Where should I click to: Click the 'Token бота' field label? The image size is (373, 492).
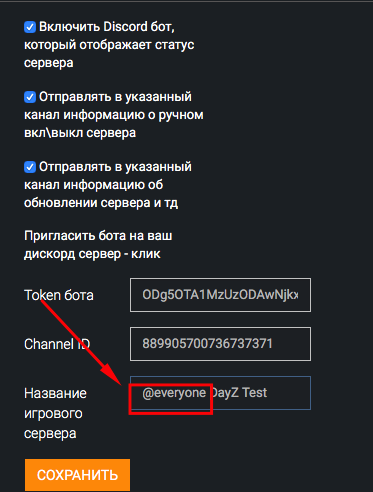coord(59,295)
